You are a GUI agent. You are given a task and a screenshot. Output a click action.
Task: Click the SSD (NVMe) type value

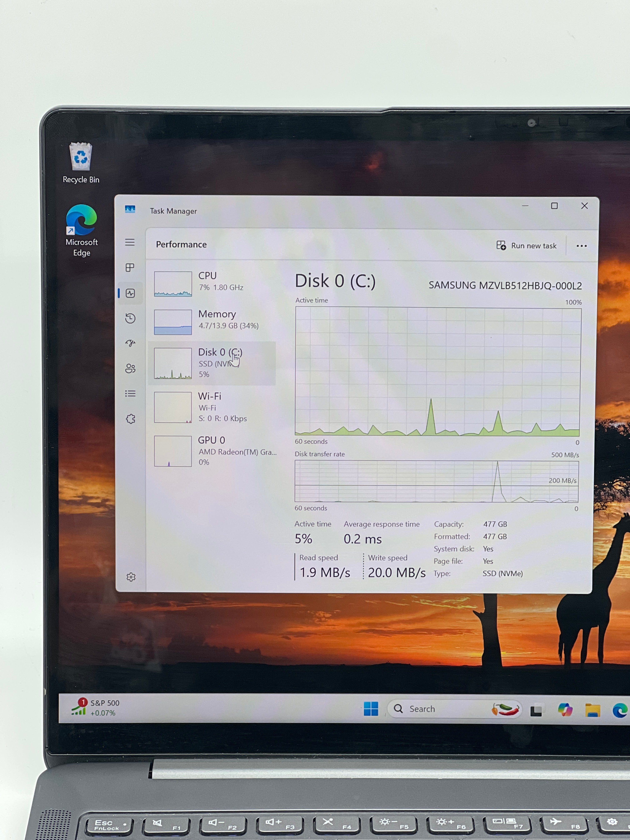click(503, 573)
